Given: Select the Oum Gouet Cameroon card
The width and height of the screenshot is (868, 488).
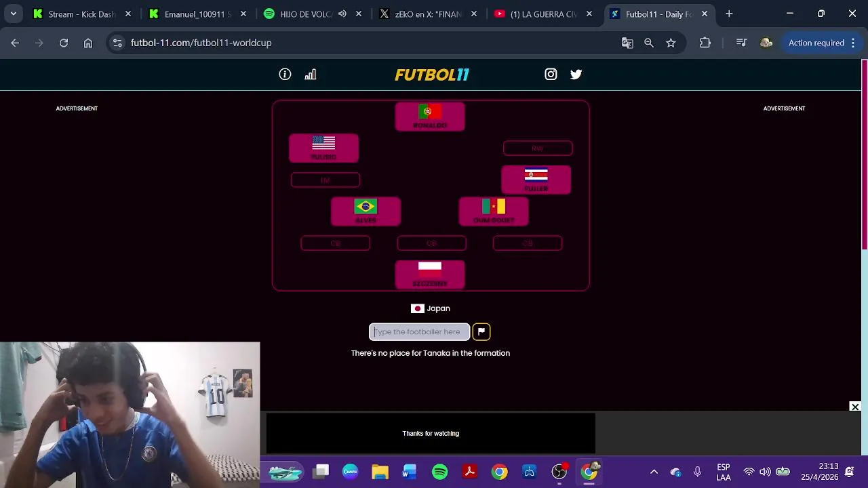Looking at the screenshot, I should (x=494, y=211).
